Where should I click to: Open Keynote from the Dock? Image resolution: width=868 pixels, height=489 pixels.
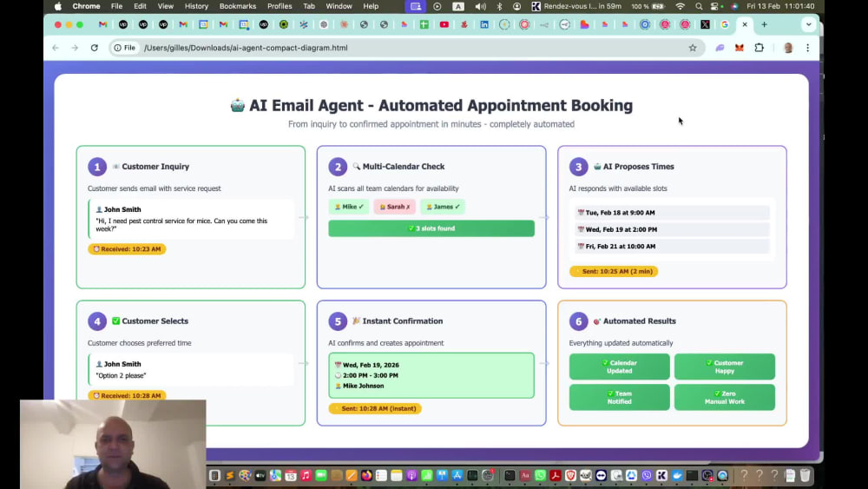441,475
